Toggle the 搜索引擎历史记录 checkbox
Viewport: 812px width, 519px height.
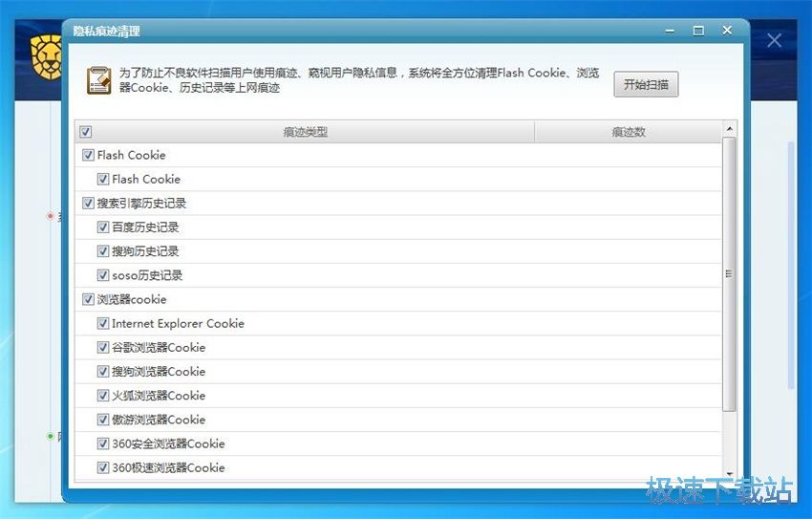88,203
